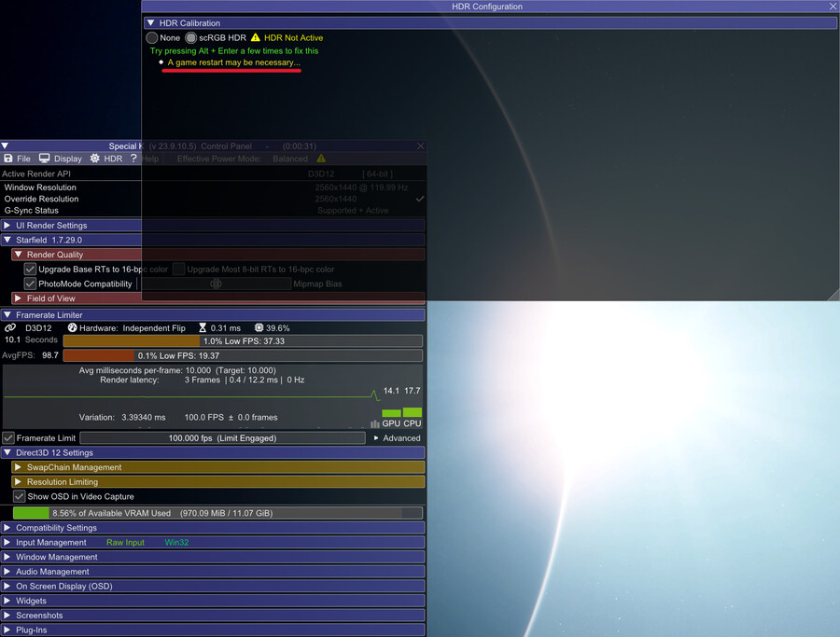Click 'A game restart may be necessary' text
The image size is (840, 637).
pyautogui.click(x=234, y=62)
